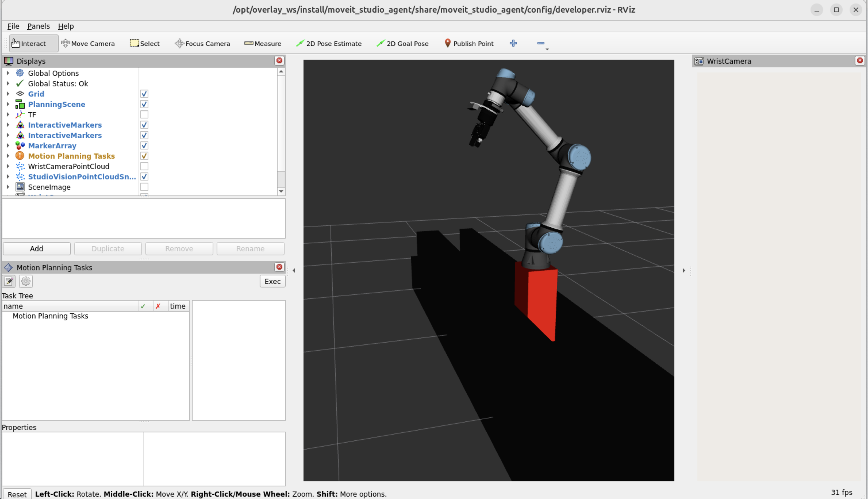Uncheck the PlanningScene checkbox

tap(144, 104)
